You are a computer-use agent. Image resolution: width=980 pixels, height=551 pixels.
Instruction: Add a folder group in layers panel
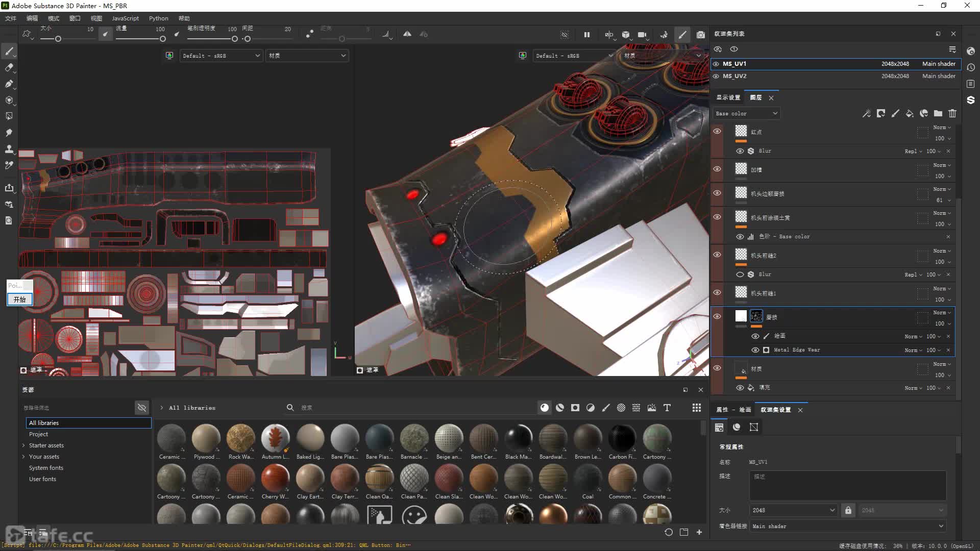click(x=938, y=113)
